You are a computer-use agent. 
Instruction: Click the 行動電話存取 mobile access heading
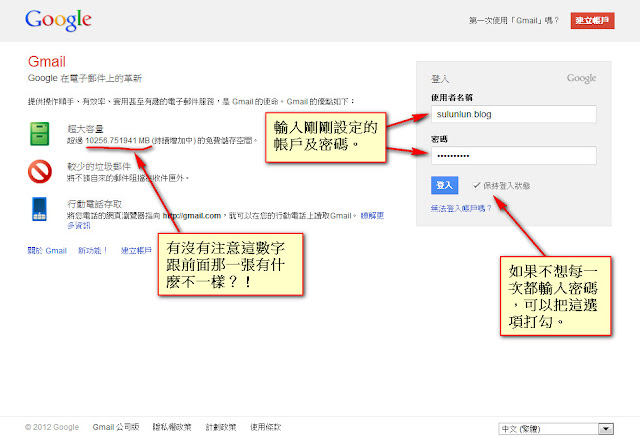95,204
